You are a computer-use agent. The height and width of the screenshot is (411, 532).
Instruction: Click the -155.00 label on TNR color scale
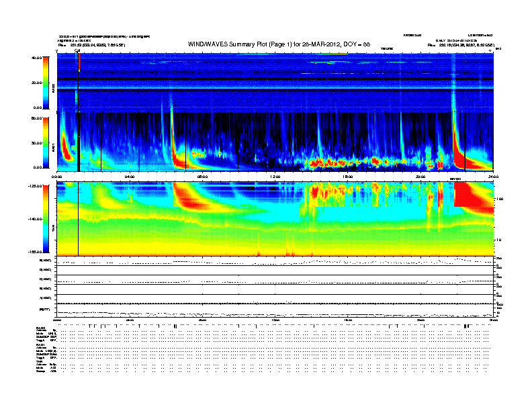[x=36, y=252]
